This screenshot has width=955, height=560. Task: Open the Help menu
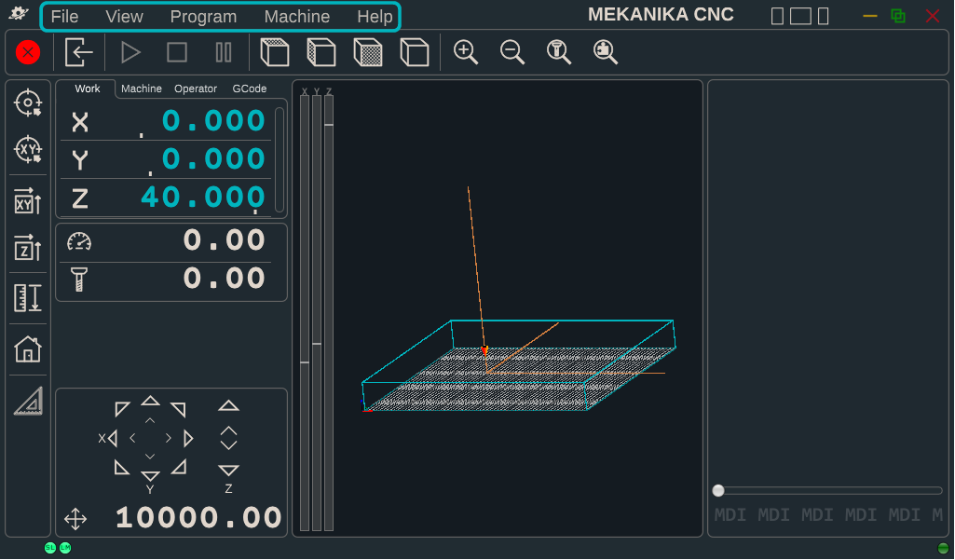375,17
